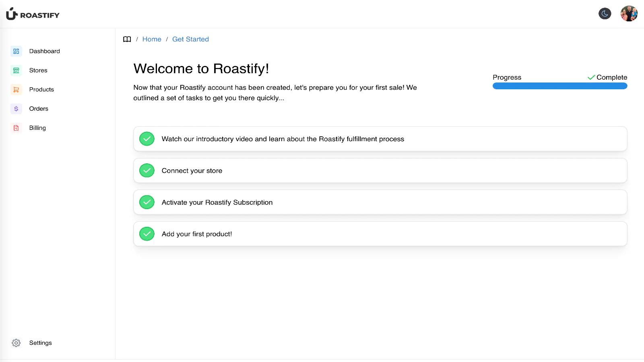Open Billing in the sidebar
Screen dimensions: 644x362
(37, 128)
